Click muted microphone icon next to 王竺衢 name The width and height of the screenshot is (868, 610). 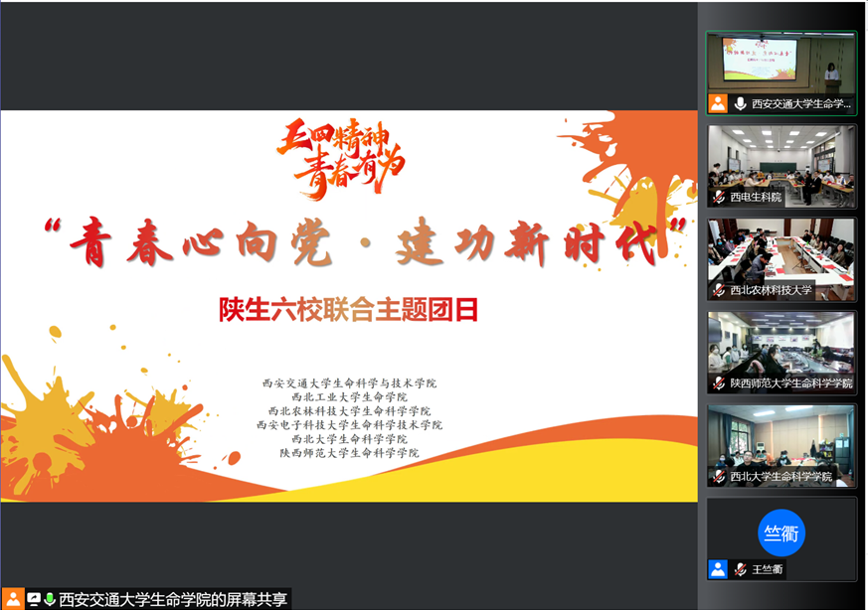point(740,569)
